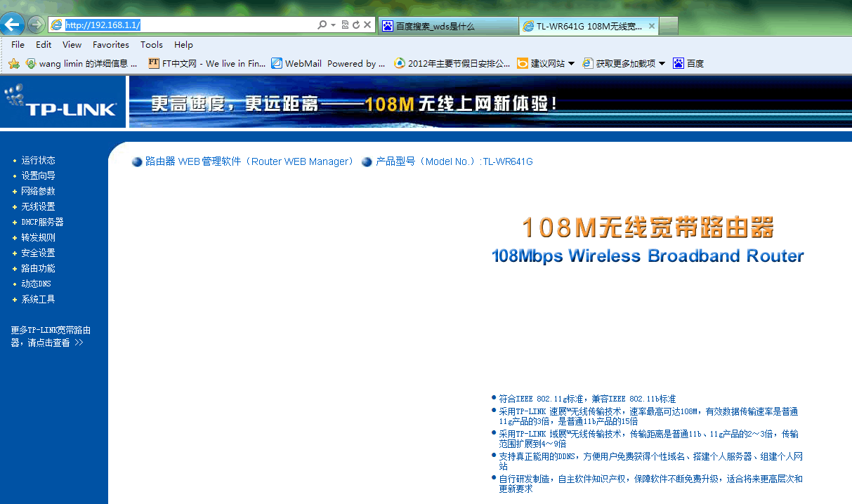Open a new blank tab

click(x=669, y=26)
